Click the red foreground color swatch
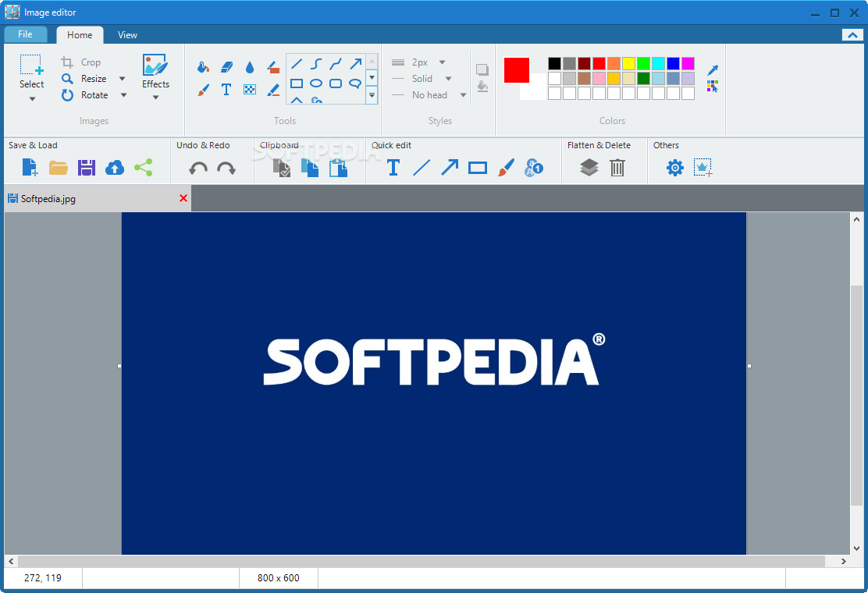868x593 pixels. click(517, 70)
